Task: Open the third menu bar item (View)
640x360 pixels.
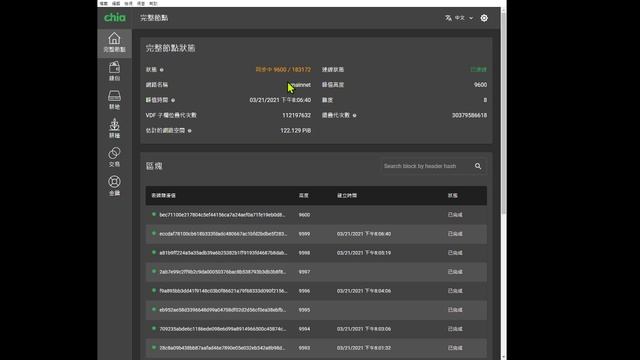Action: (x=128, y=3)
